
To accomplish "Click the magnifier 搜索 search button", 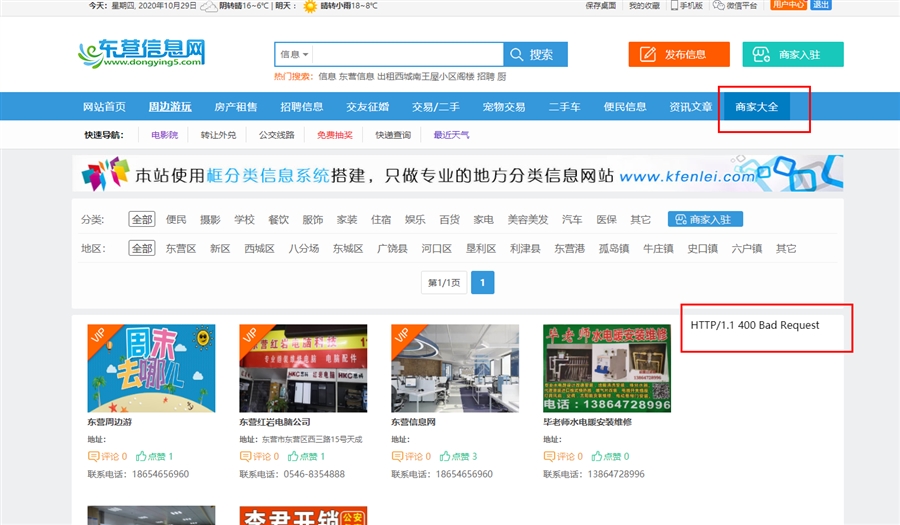I will (x=536, y=54).
